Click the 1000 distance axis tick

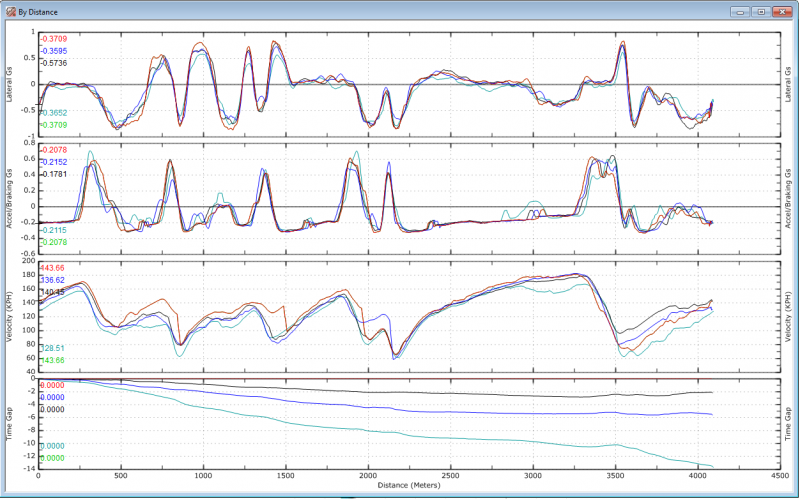204,476
